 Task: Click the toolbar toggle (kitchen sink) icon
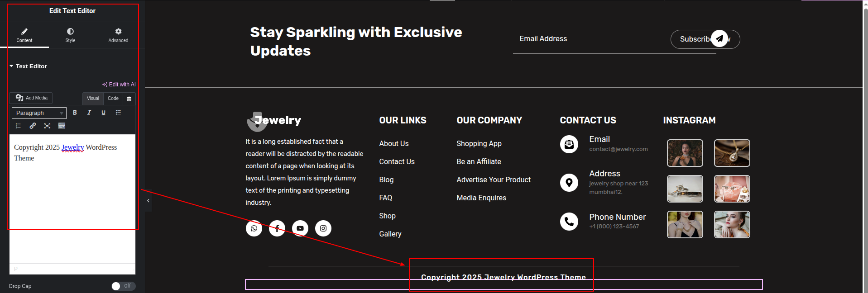(x=62, y=126)
